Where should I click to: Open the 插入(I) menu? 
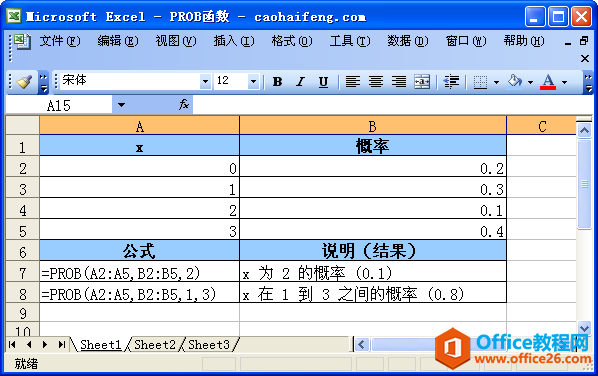(x=234, y=41)
